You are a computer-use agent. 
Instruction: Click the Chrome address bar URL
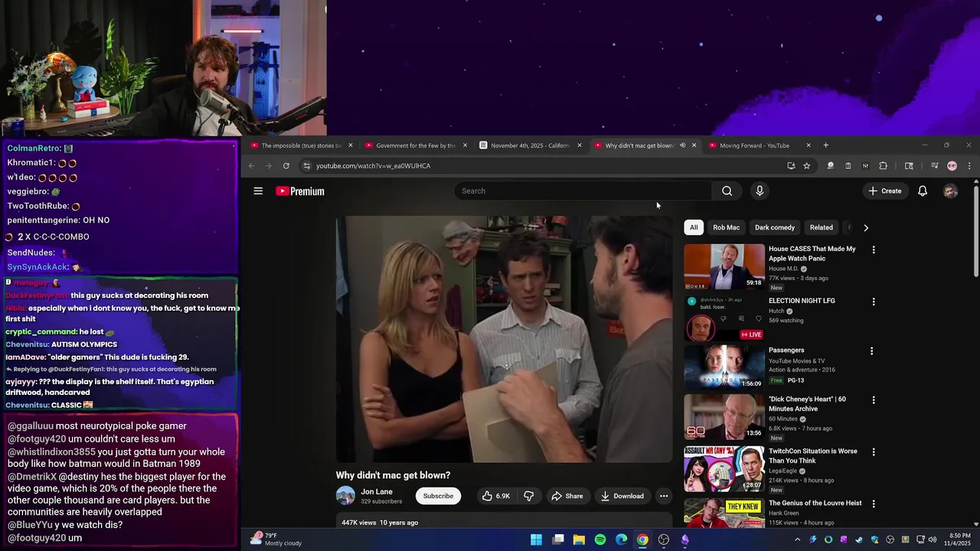click(x=373, y=166)
